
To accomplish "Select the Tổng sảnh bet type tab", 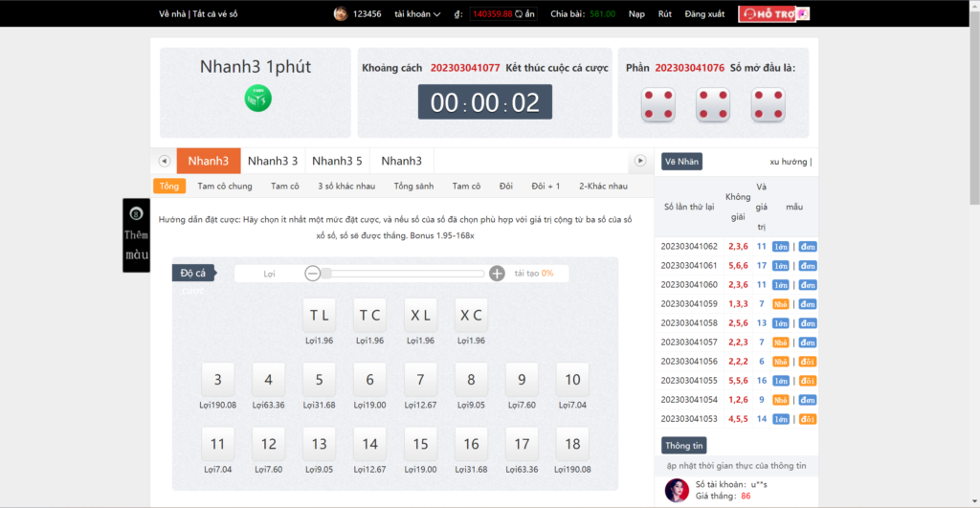I will tap(413, 186).
